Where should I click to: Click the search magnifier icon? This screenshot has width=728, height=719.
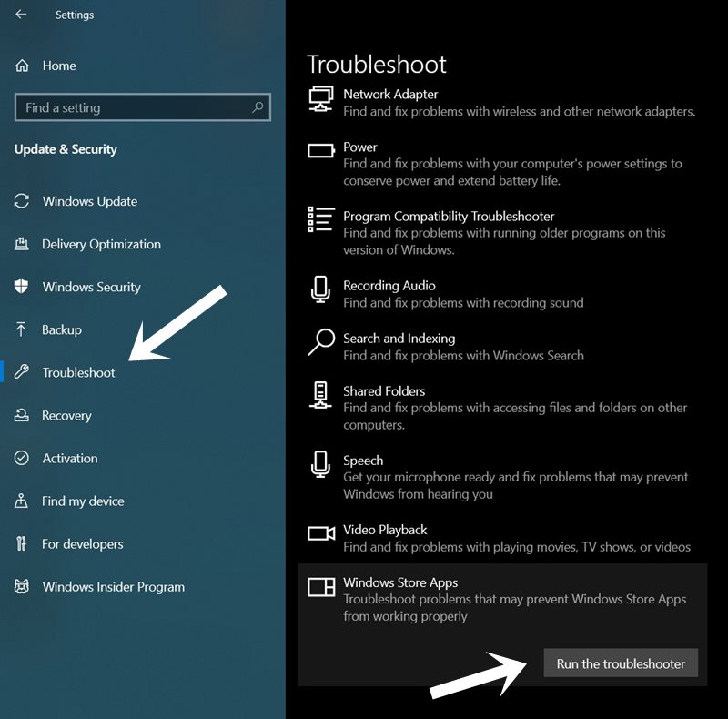pyautogui.click(x=258, y=107)
